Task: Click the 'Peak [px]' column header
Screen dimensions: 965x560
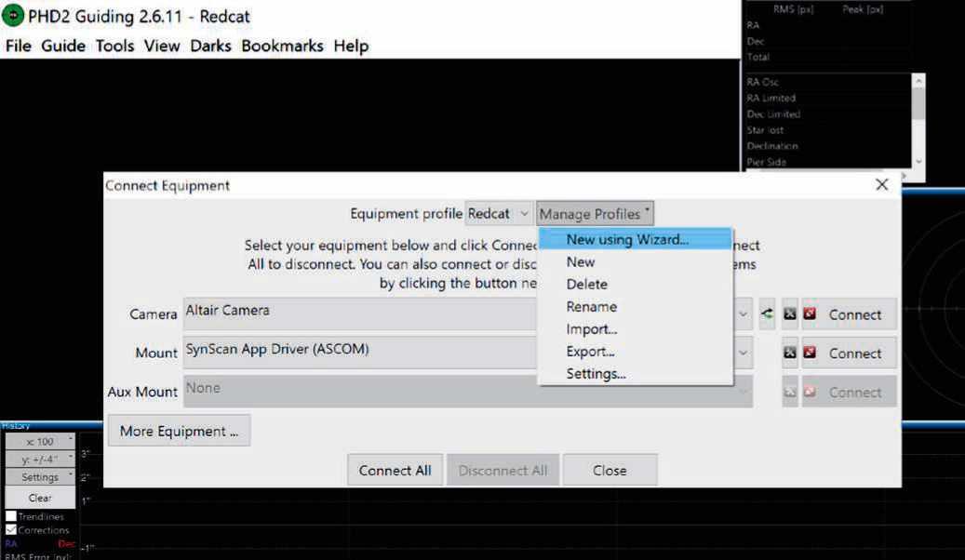Action: (x=863, y=9)
